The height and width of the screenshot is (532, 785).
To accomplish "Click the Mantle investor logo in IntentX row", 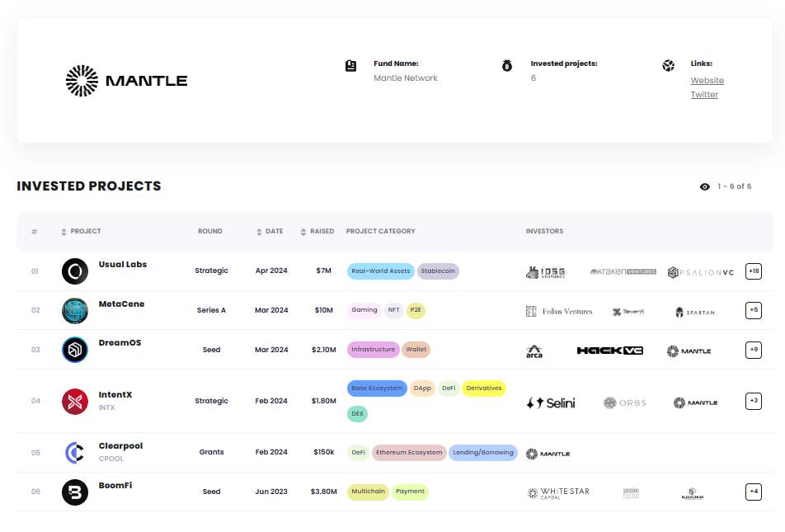I will pyautogui.click(x=695, y=403).
